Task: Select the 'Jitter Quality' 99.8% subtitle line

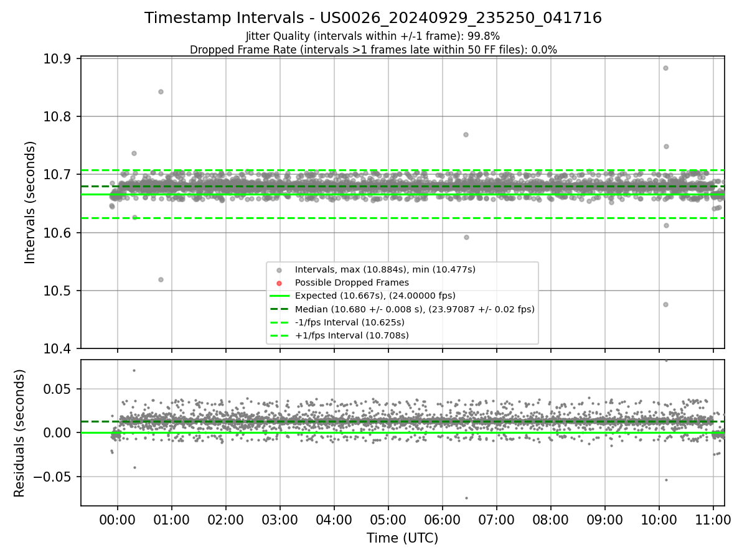Action: [373, 36]
